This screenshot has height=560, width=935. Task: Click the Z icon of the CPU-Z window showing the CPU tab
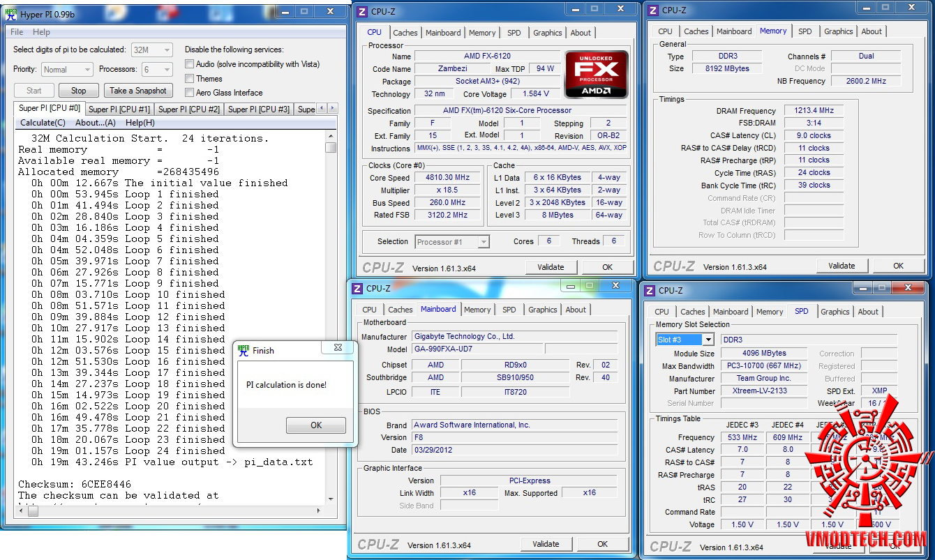point(361,11)
